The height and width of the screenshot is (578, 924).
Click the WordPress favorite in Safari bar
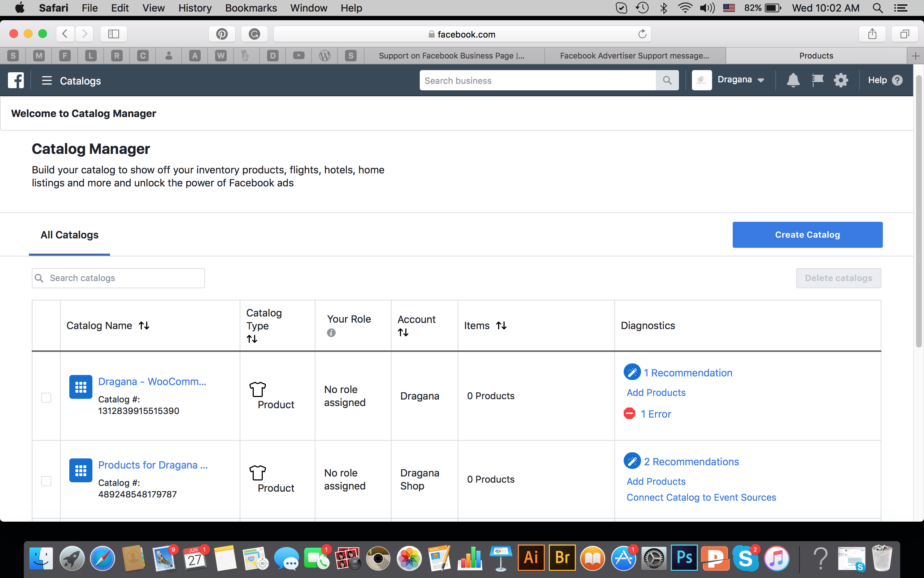324,56
